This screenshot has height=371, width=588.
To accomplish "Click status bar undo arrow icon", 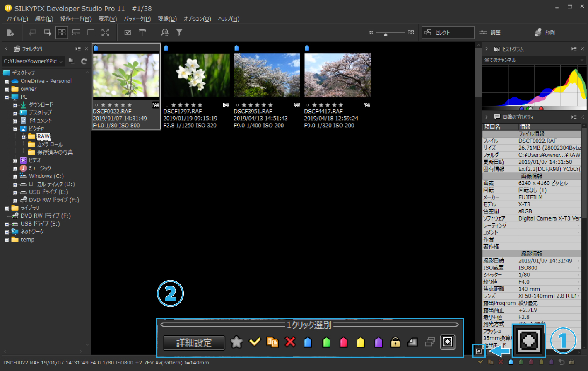I will click(562, 362).
